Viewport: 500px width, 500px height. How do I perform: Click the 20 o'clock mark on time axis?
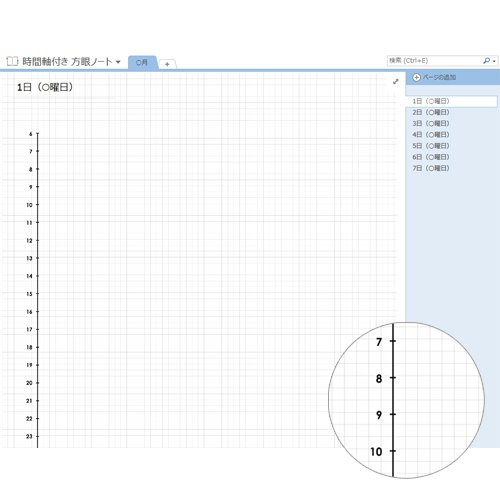point(29,383)
